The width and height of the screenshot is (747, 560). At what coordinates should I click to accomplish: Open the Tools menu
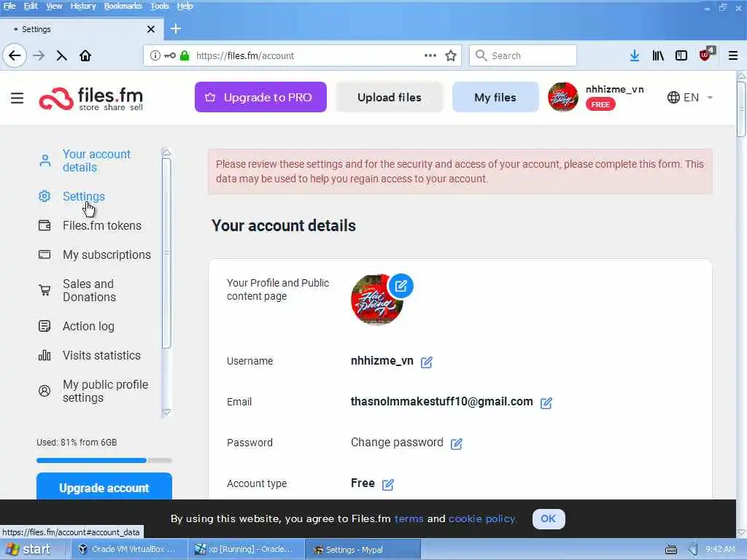[x=160, y=6]
